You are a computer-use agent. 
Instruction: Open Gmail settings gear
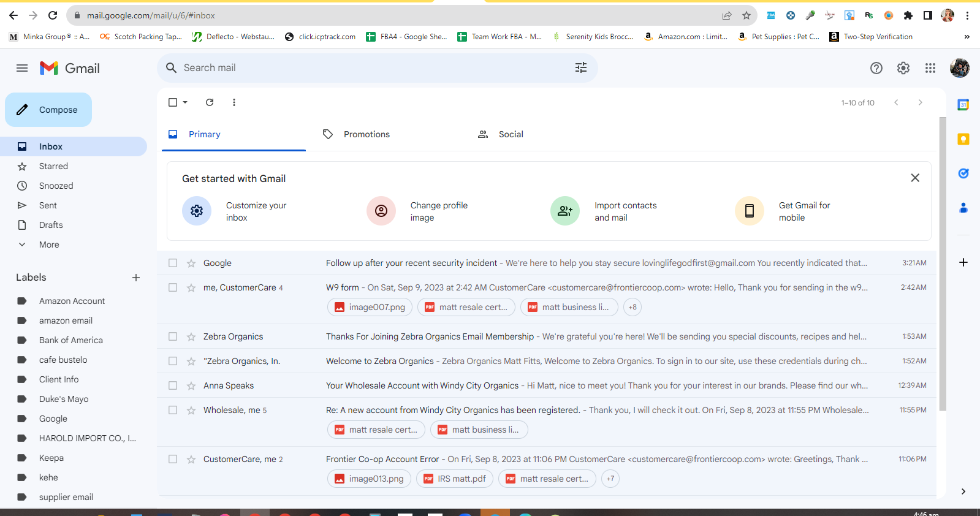[x=903, y=68]
